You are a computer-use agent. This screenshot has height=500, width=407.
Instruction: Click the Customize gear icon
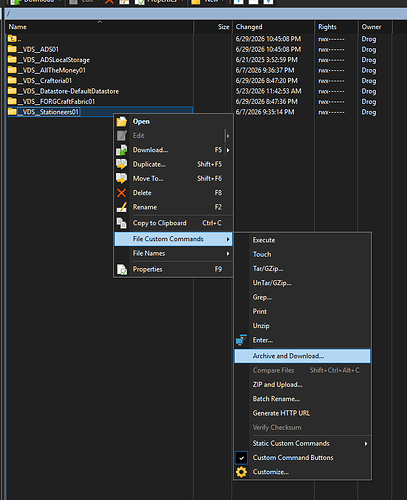click(241, 472)
